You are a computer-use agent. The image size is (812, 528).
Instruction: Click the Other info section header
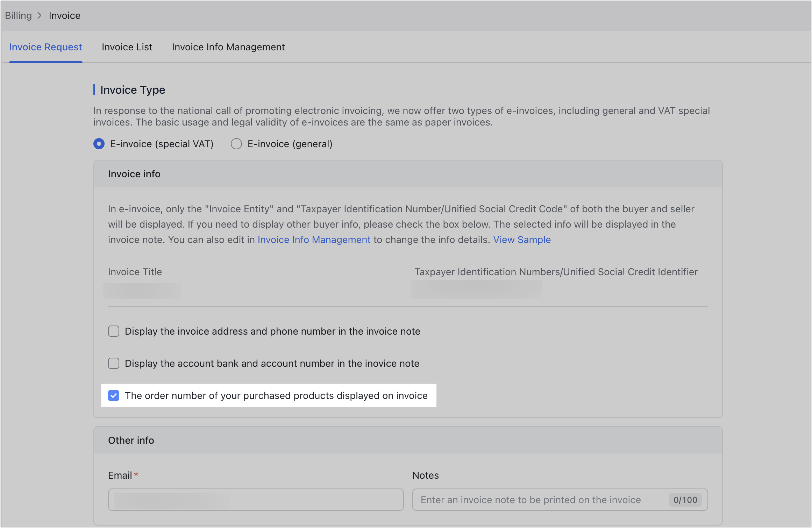pos(131,440)
